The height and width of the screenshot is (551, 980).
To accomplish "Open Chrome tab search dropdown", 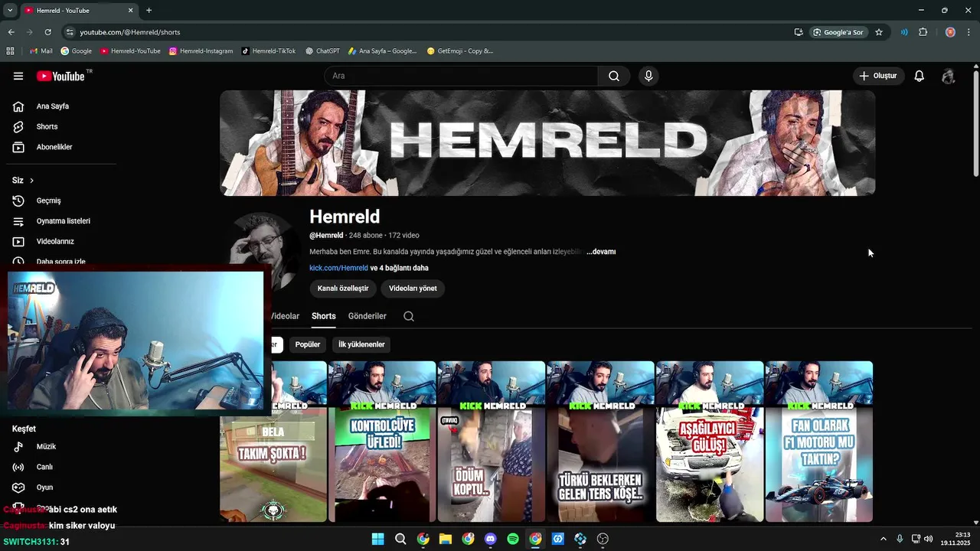I will pyautogui.click(x=9, y=10).
